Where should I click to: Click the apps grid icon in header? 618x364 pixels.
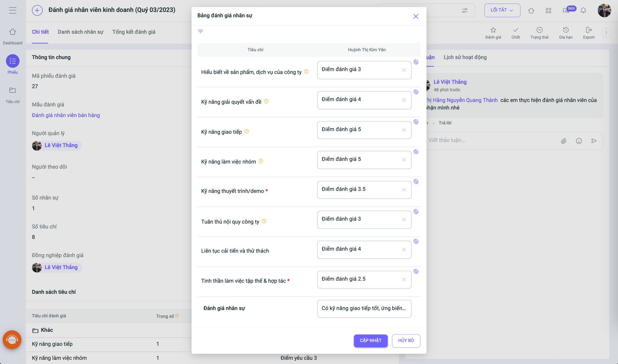click(548, 11)
